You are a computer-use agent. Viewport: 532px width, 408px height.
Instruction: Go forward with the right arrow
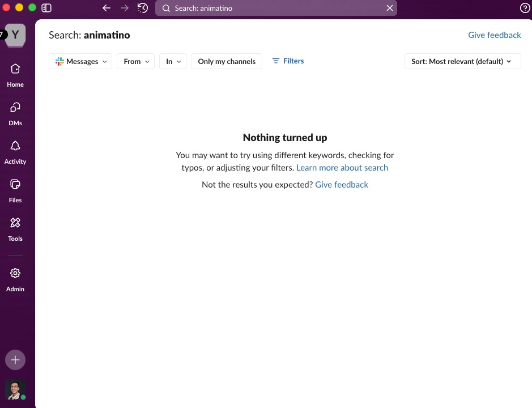coord(125,8)
